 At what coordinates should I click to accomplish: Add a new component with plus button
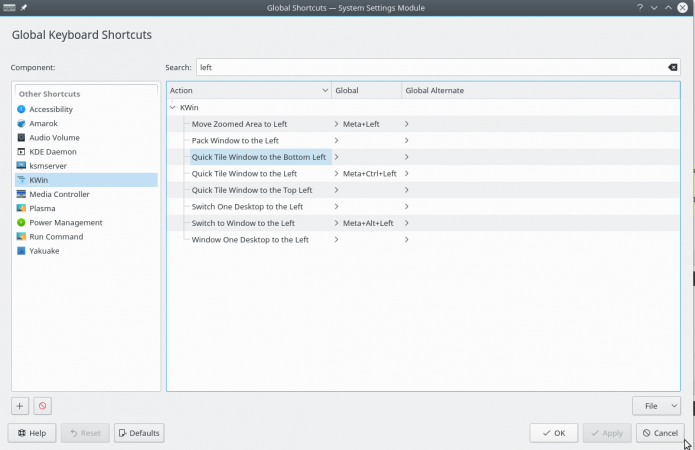(20, 406)
